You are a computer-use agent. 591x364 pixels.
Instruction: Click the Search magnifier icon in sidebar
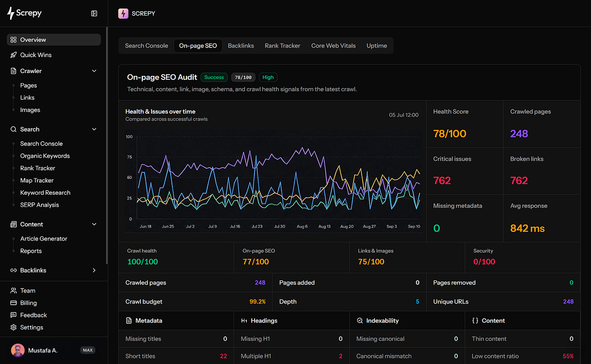click(13, 129)
